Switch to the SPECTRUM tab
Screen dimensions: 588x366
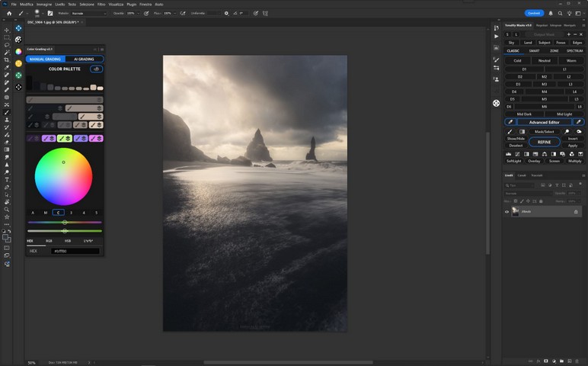574,51
